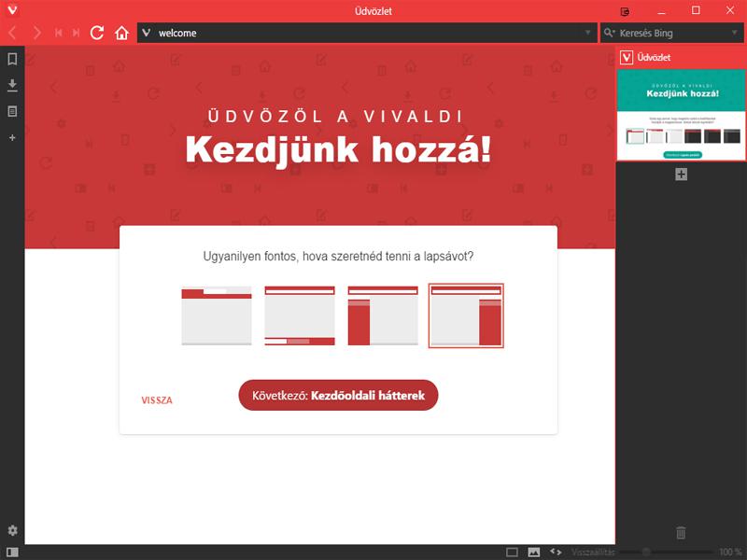Expand the search field dropdown arrow
The height and width of the screenshot is (560, 747).
point(735,33)
